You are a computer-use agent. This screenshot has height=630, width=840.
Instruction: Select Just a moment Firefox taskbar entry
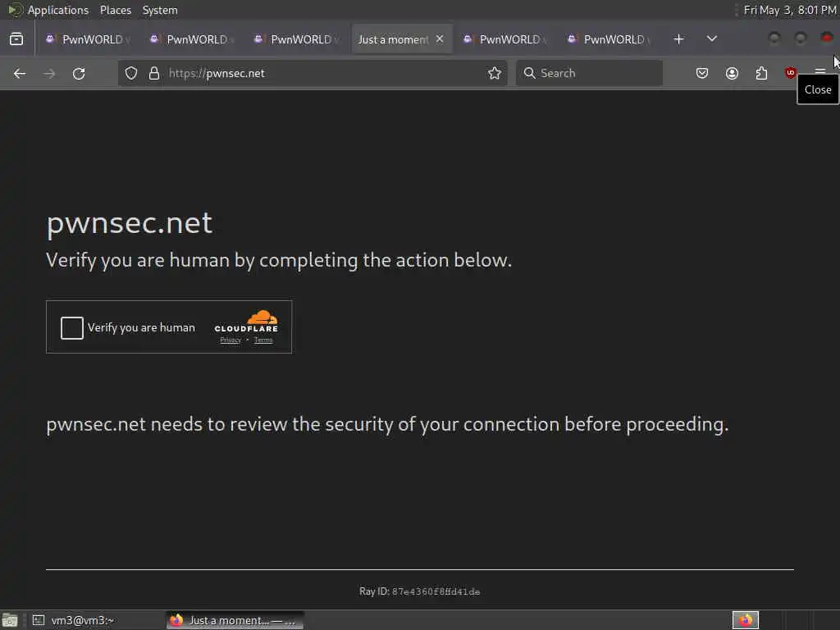[235, 620]
